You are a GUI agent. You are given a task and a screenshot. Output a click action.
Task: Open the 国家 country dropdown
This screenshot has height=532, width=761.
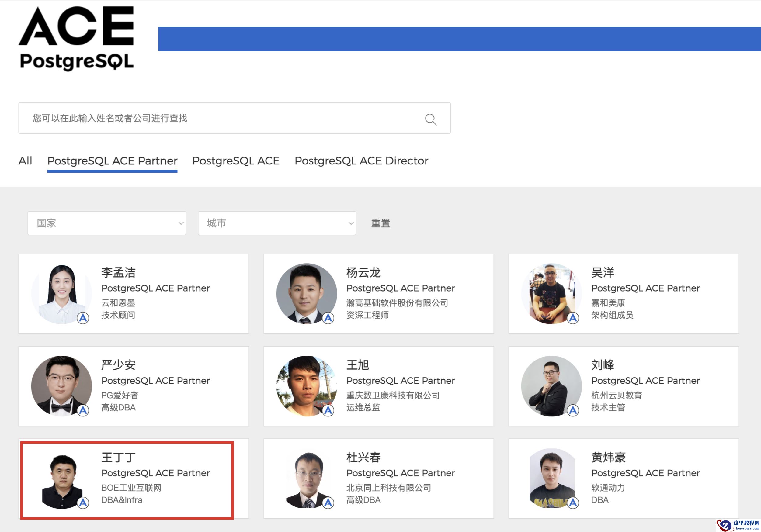[107, 223]
